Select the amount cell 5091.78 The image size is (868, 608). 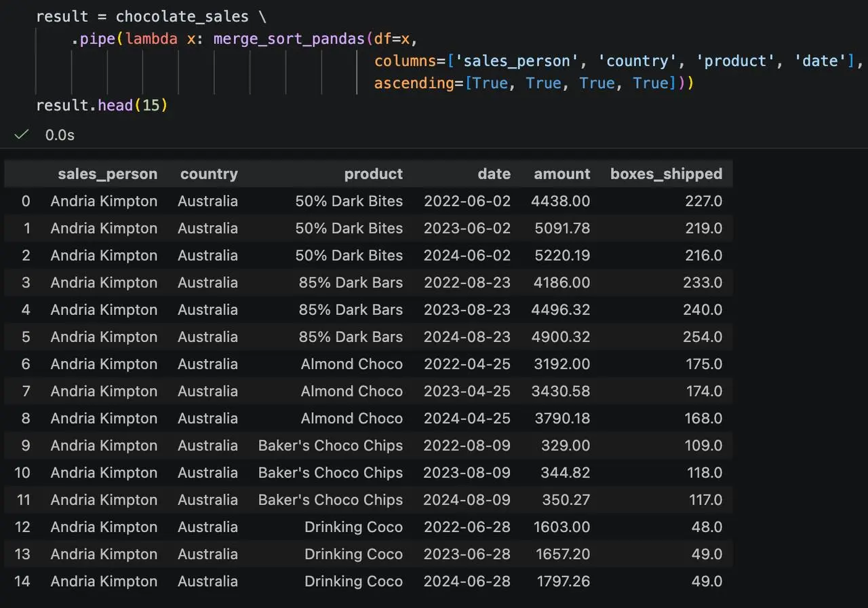tap(561, 228)
